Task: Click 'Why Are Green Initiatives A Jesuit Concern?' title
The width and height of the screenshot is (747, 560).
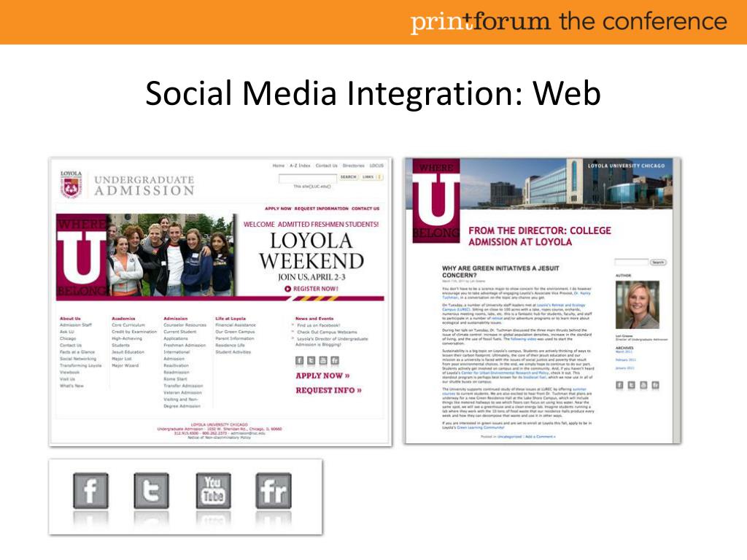Action: click(x=500, y=271)
